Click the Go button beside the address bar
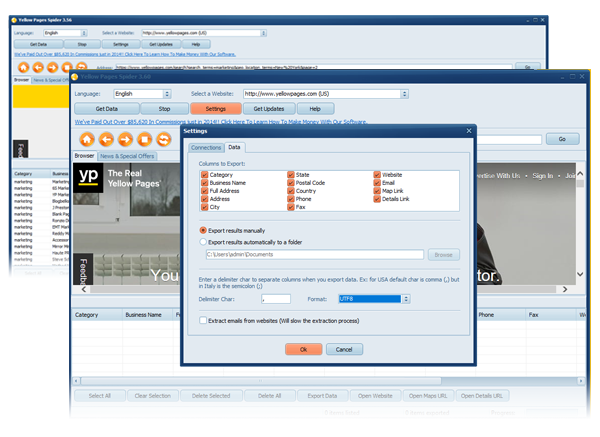Screen dimensions: 600x437 [562, 139]
